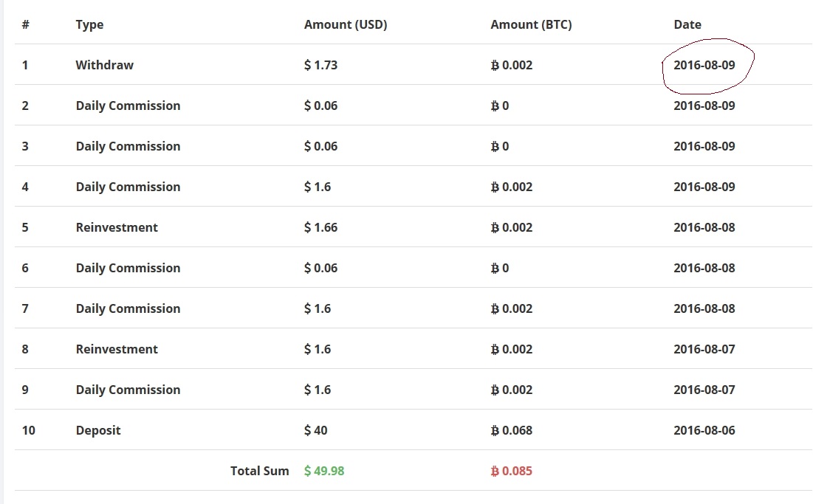This screenshot has height=504, width=813.
Task: Click the Bitcoin symbol in the Withdraw row
Action: (495, 65)
